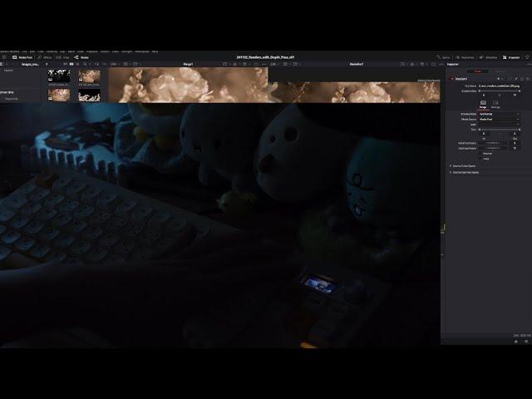Select Keywords under Smart Bins
Image resolution: width=532 pixels, height=399 pixels.
[11, 99]
